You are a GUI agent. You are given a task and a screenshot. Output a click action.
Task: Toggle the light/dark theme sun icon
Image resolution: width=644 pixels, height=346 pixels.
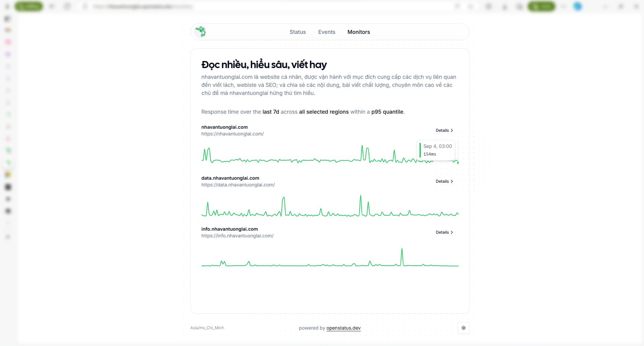[463, 328]
